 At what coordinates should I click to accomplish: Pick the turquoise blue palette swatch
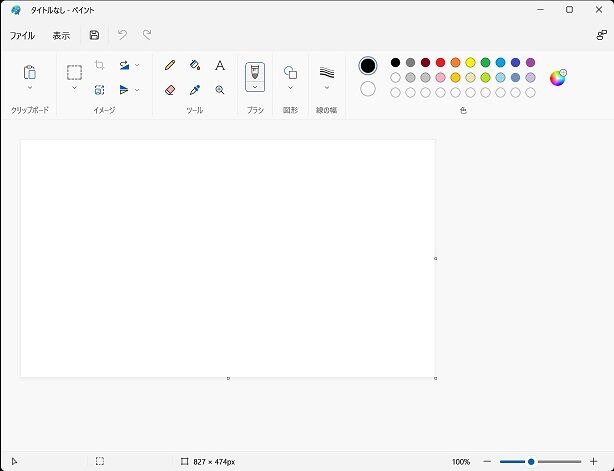pos(500,62)
